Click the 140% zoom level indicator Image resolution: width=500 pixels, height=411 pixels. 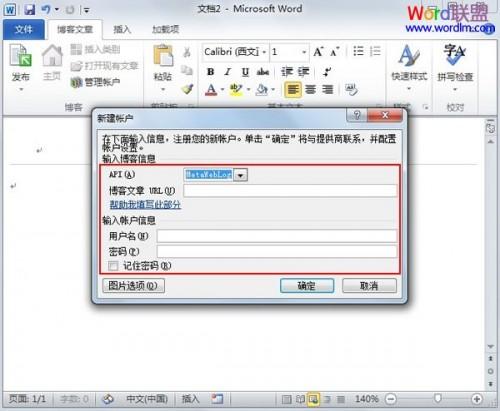367,399
